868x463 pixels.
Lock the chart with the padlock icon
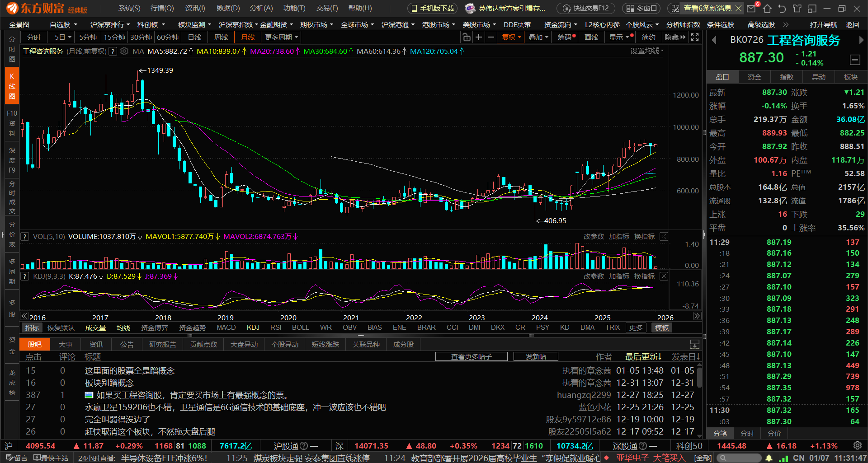467,37
